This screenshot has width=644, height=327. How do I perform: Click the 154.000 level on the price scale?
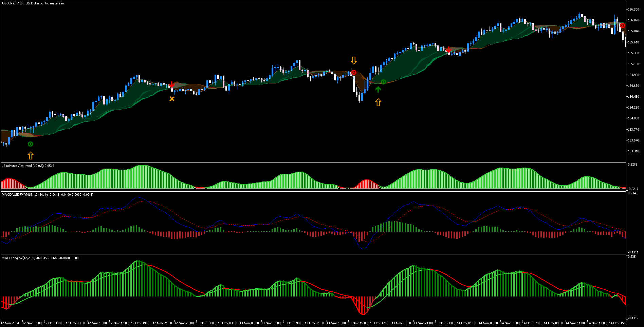point(633,118)
